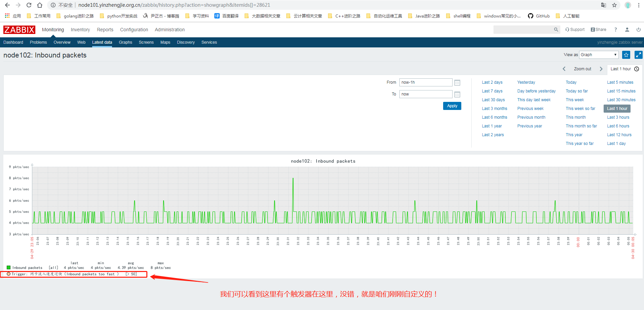This screenshot has height=310, width=644.
Task: Open the browser translate icon
Action: point(604,5)
